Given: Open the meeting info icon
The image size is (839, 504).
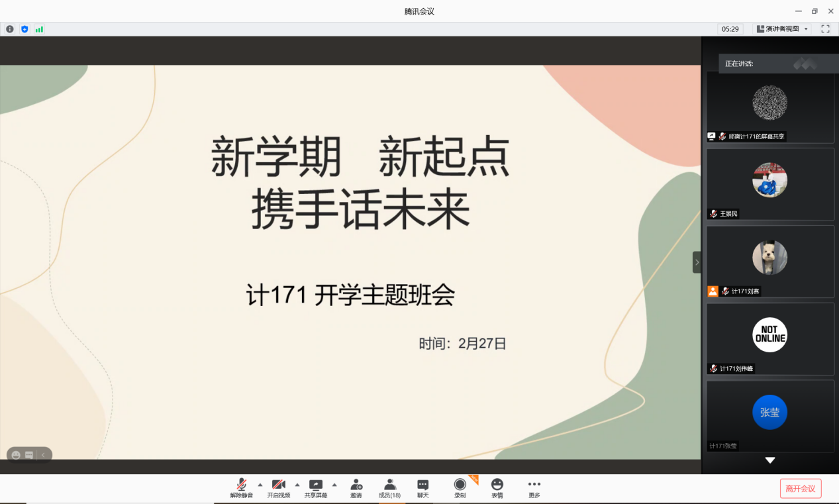Looking at the screenshot, I should click(x=10, y=29).
